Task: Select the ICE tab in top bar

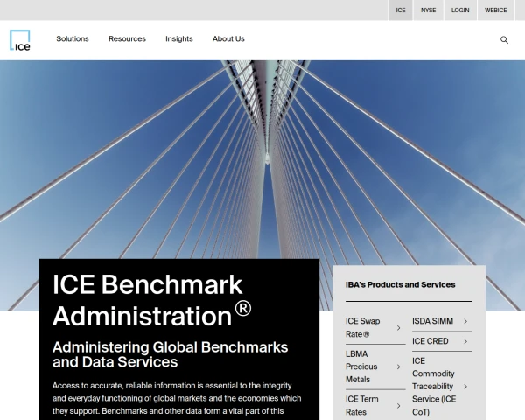Action: (x=401, y=10)
